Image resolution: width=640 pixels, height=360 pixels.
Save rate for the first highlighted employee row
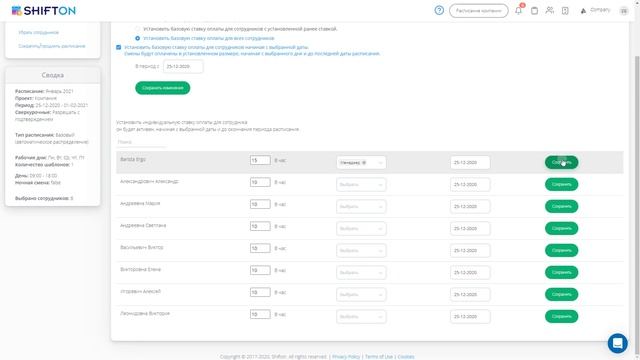pyautogui.click(x=561, y=162)
